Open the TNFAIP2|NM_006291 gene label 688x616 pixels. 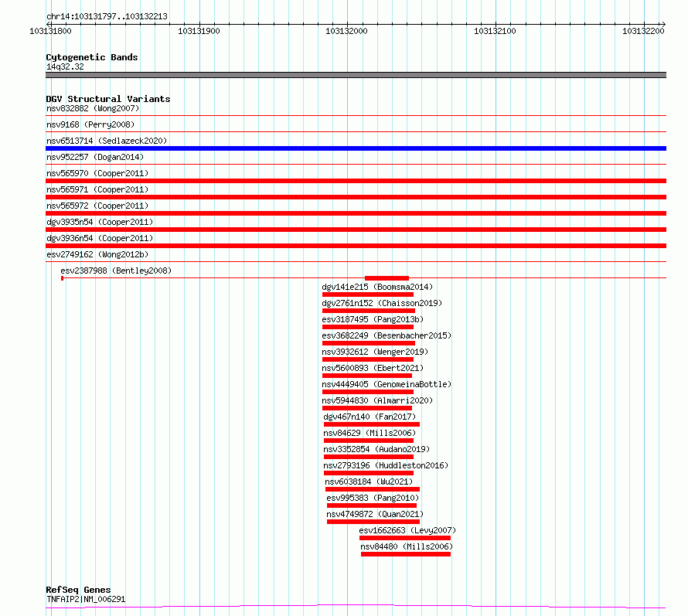[86, 599]
